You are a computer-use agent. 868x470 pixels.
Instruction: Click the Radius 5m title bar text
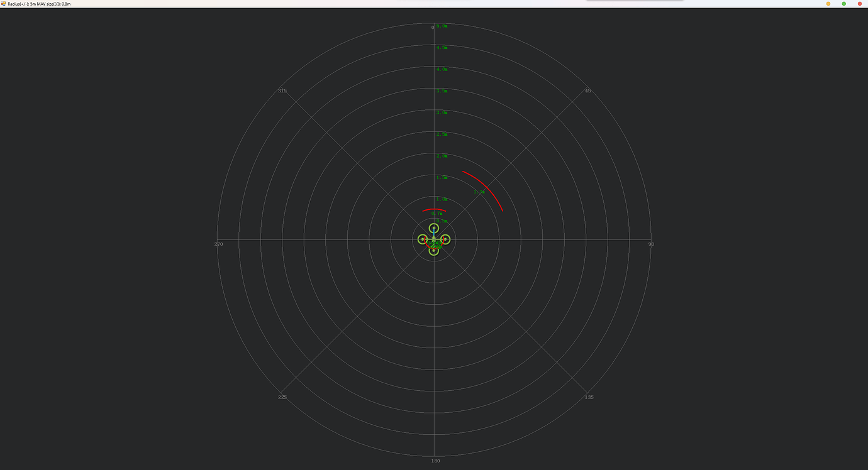click(x=38, y=3)
